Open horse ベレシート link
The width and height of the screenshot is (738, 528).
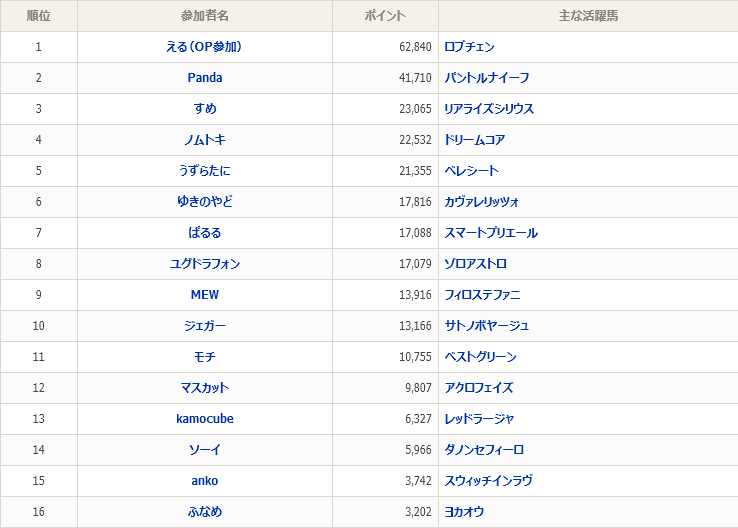[471, 171]
